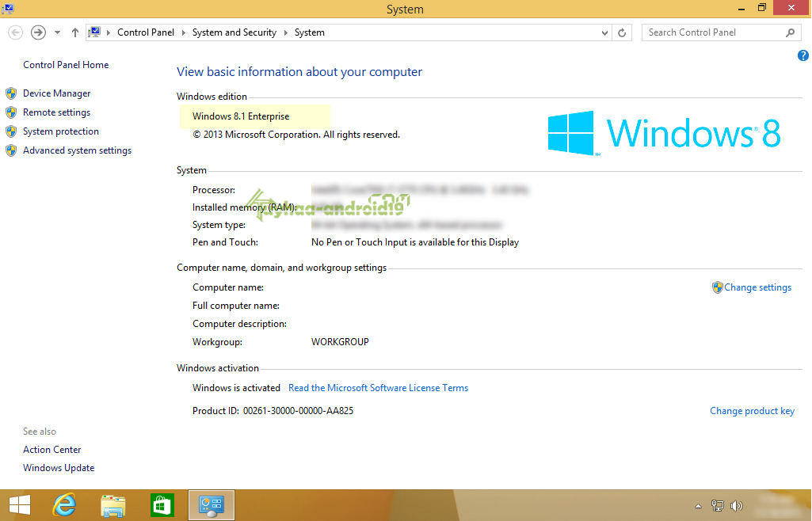Open volume speaker icon in tray

point(737,505)
